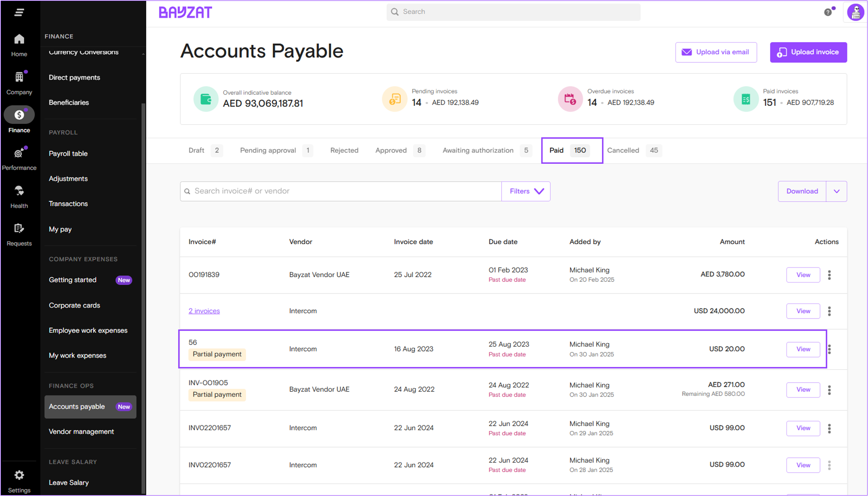Viewport: 868px width, 496px height.
Task: Open more actions for the USD 24,000.00 row
Action: coord(829,311)
